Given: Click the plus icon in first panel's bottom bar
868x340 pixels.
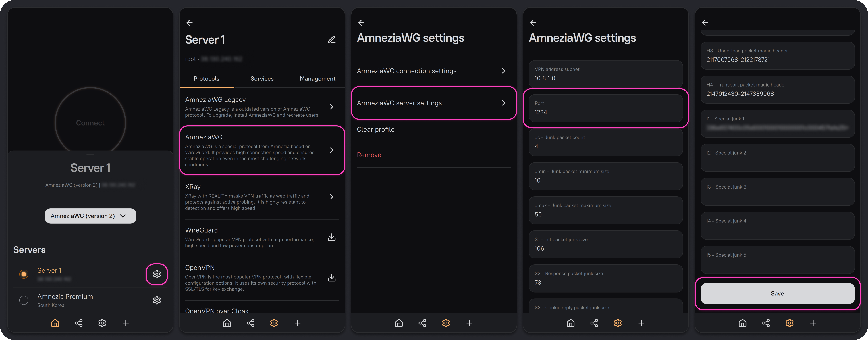Looking at the screenshot, I should 126,323.
